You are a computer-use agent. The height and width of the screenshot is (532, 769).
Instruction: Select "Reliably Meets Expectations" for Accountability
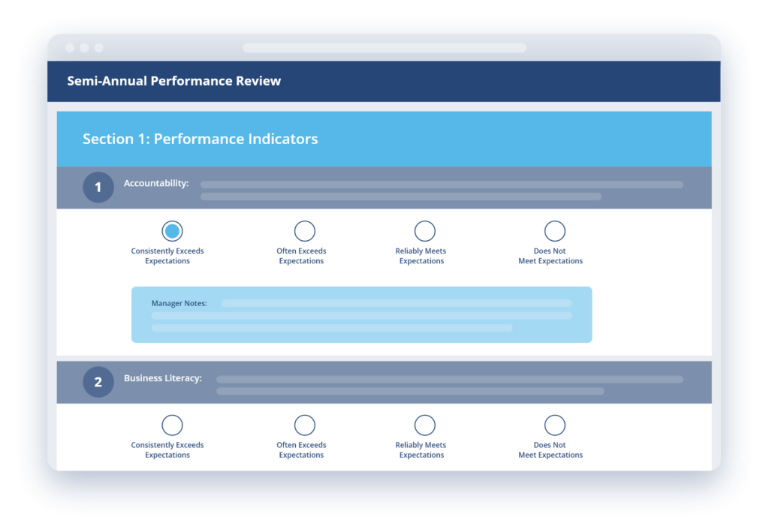(x=424, y=230)
